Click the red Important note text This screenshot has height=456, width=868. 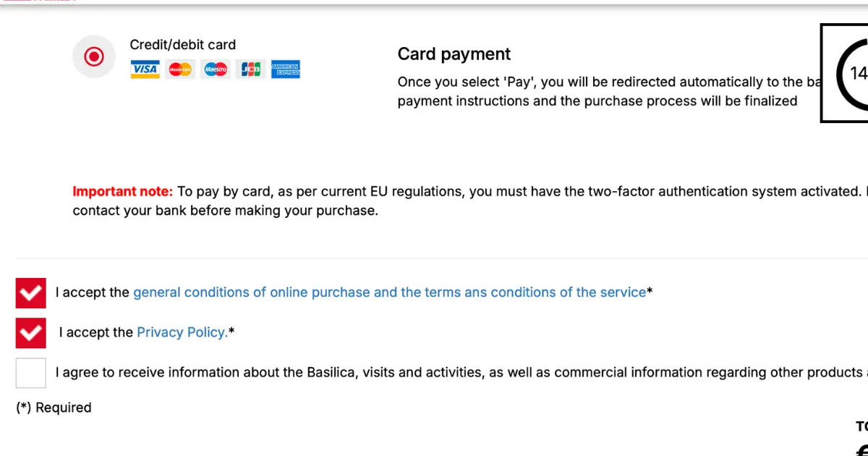point(123,192)
